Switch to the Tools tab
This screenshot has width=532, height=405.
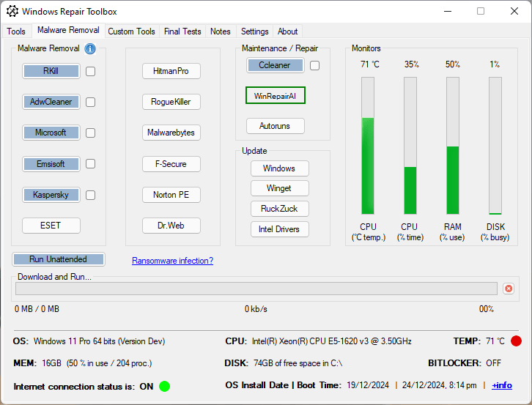16,31
